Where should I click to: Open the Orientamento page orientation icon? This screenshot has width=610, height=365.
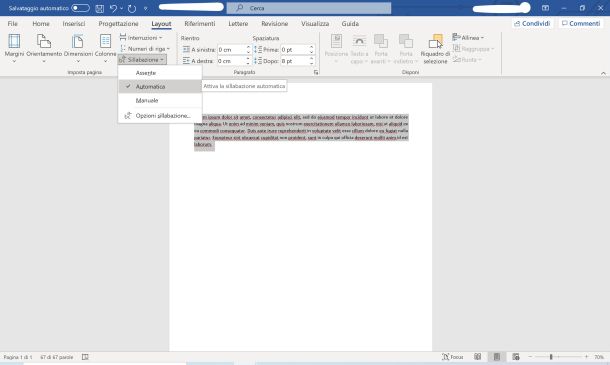(44, 41)
